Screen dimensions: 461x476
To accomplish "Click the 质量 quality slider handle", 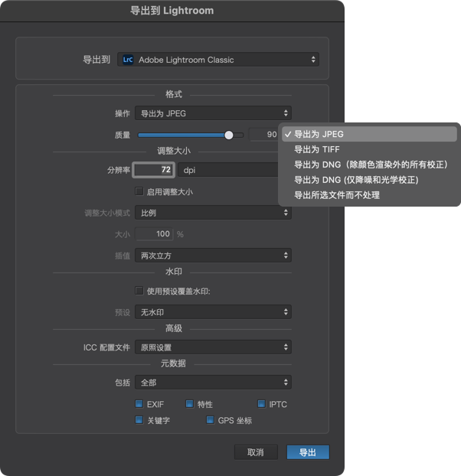I will coord(229,135).
